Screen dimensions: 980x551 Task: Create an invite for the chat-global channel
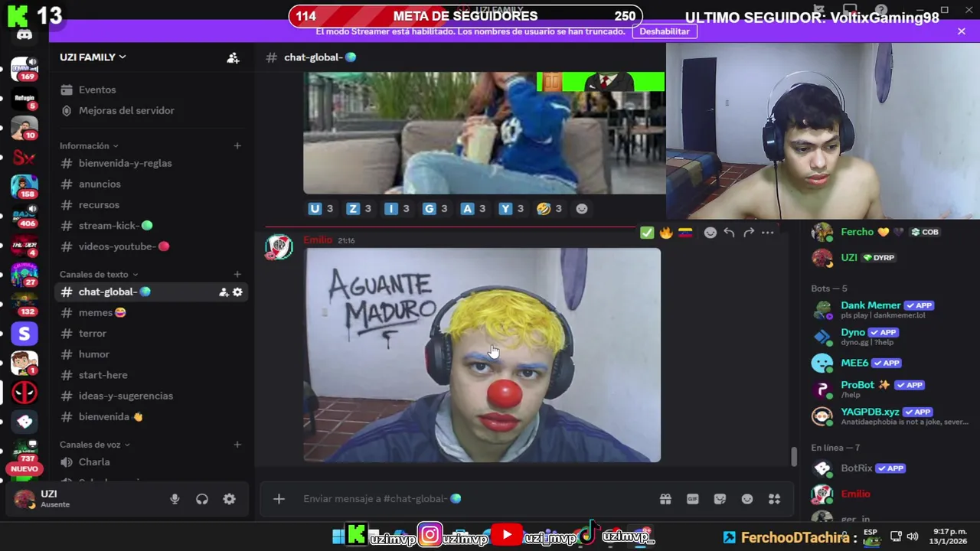(224, 292)
